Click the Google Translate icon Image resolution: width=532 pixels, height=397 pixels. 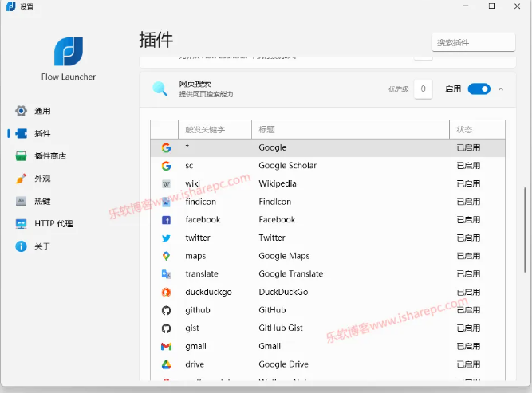coord(166,274)
